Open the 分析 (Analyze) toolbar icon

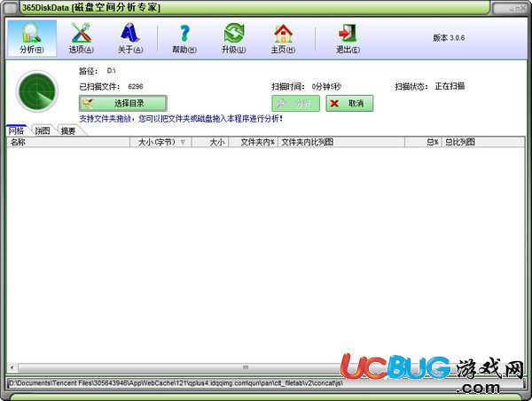click(x=32, y=38)
